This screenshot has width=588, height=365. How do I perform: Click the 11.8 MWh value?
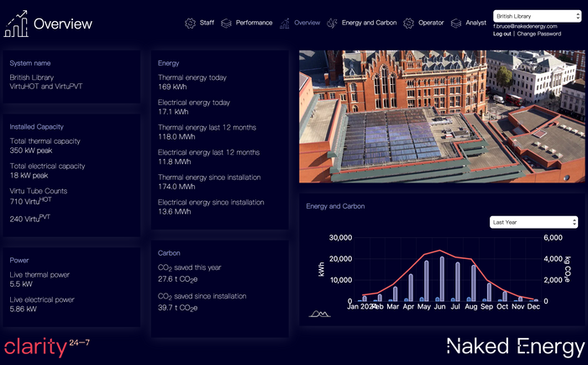[x=174, y=161]
